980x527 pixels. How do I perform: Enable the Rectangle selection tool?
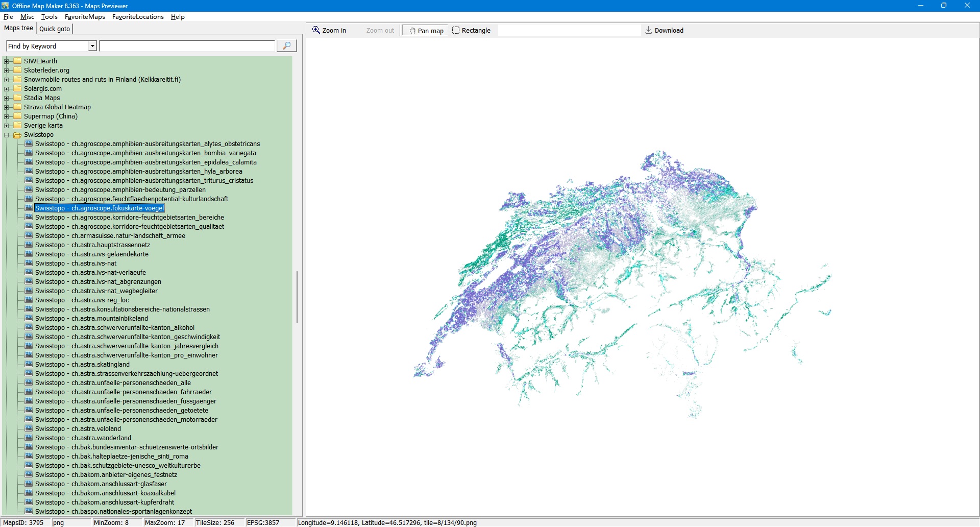[471, 31]
